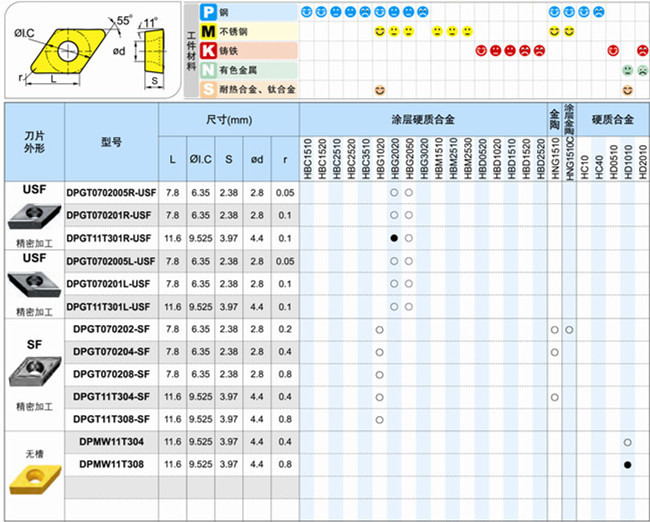Select the red K cast iron badge
This screenshot has width=650, height=522.
[x=208, y=50]
